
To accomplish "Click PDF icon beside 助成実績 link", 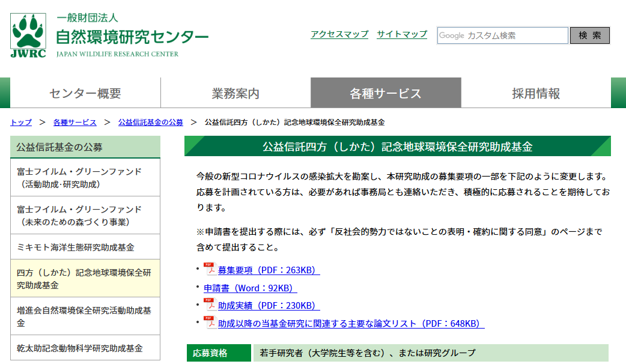I will pos(210,305).
